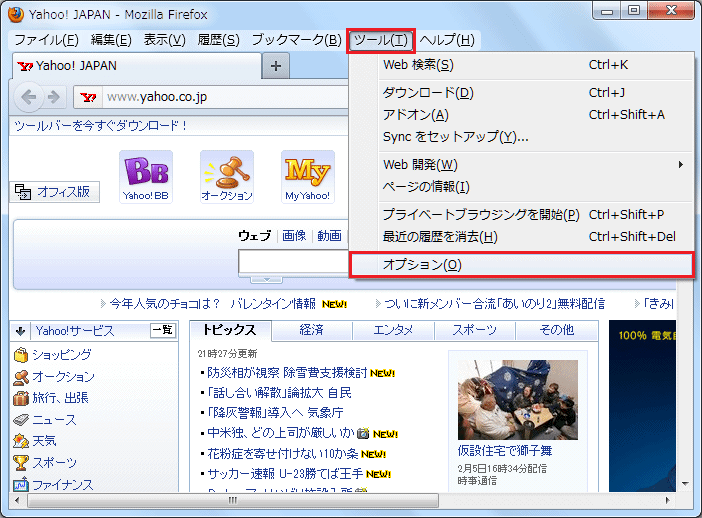This screenshot has height=518, width=702.
Task: Click the オークション service icon in the sidebar
Action: tap(21, 377)
